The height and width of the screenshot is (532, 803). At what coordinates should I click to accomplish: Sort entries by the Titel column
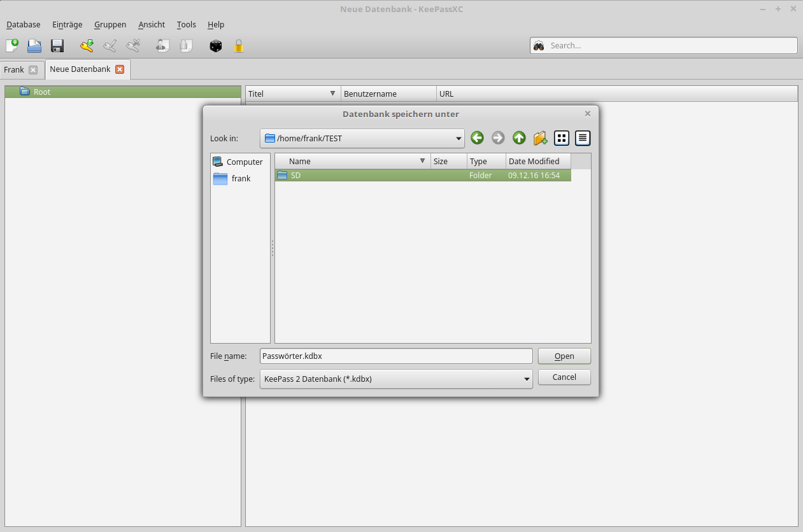[x=293, y=94]
